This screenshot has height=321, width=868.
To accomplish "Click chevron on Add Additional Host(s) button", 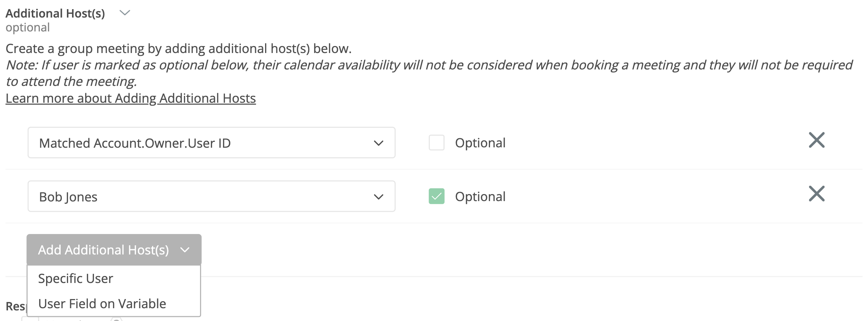I will [x=185, y=250].
